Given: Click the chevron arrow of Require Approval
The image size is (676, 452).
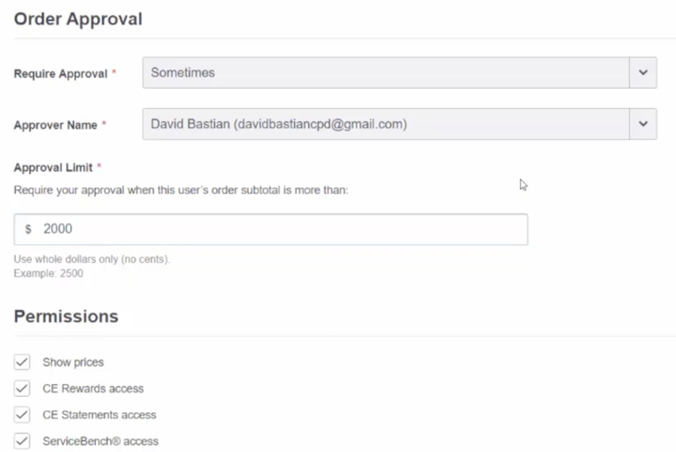Looking at the screenshot, I should (643, 72).
